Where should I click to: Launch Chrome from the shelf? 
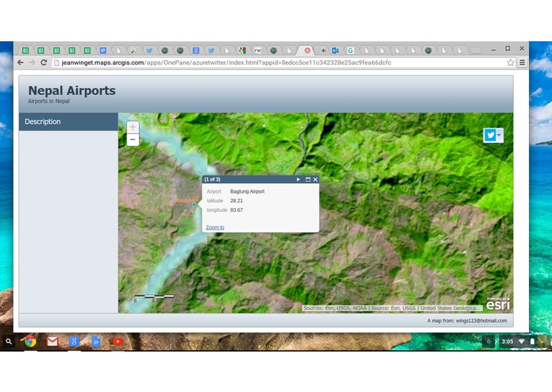click(x=30, y=341)
